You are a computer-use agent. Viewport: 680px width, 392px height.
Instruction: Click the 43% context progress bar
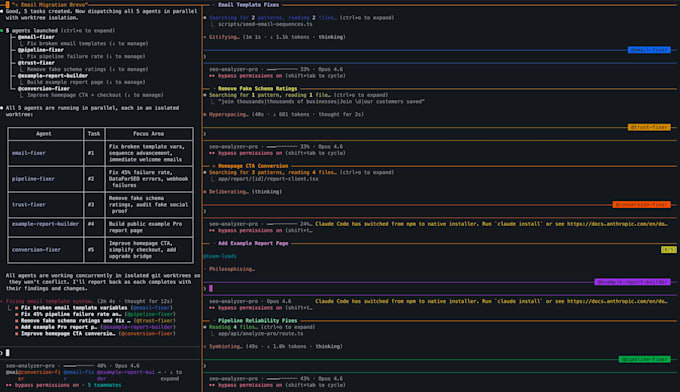click(282, 379)
